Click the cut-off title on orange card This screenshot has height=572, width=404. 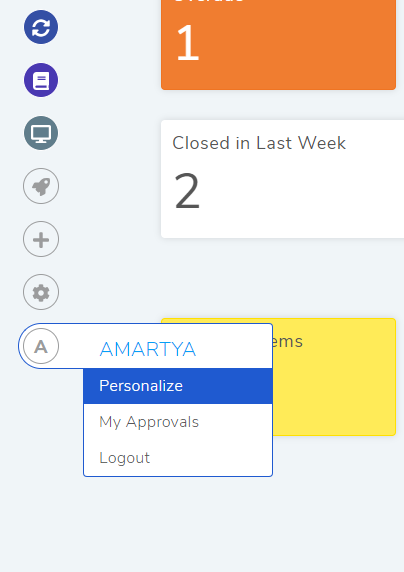pyautogui.click(x=209, y=1)
